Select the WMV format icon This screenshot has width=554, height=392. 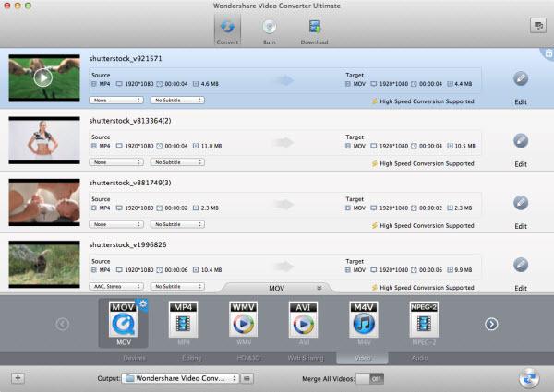point(243,319)
